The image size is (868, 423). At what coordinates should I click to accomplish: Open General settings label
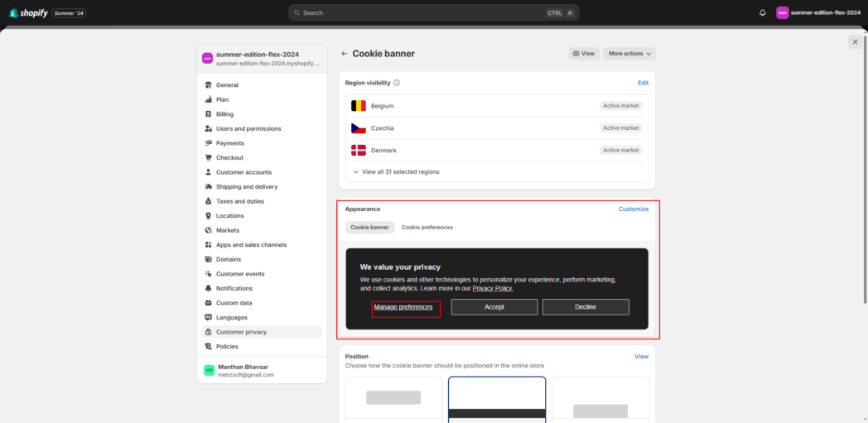pos(227,85)
